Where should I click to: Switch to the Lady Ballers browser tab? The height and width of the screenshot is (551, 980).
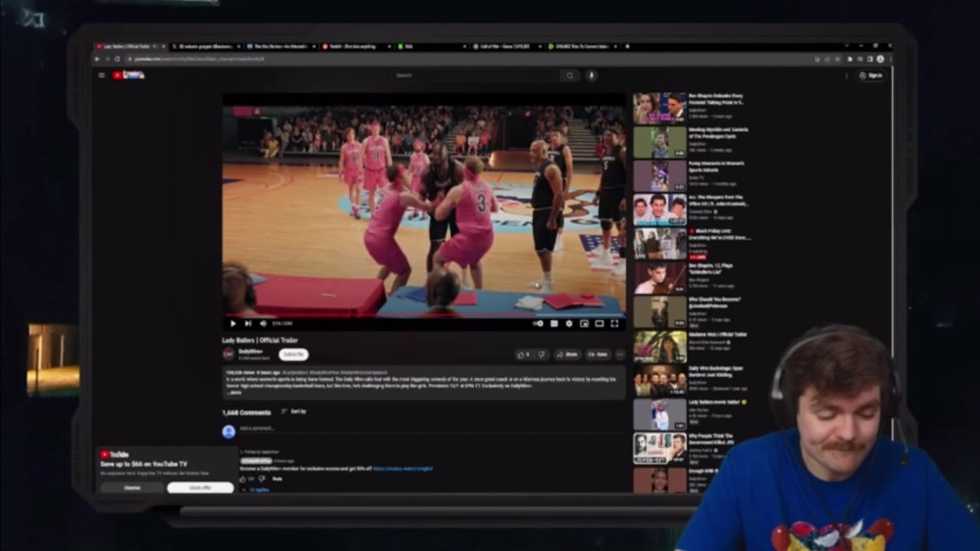130,47
